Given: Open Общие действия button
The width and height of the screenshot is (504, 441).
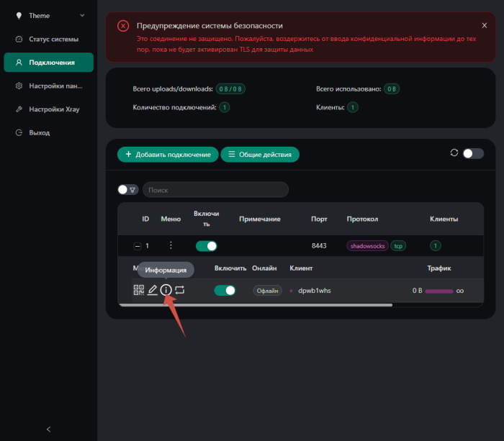Looking at the screenshot, I should point(260,154).
